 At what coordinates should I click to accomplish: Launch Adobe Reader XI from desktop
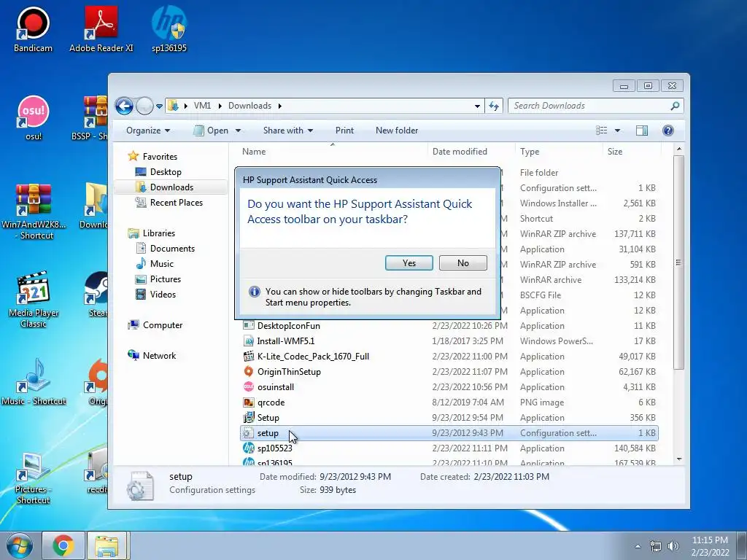(101, 29)
